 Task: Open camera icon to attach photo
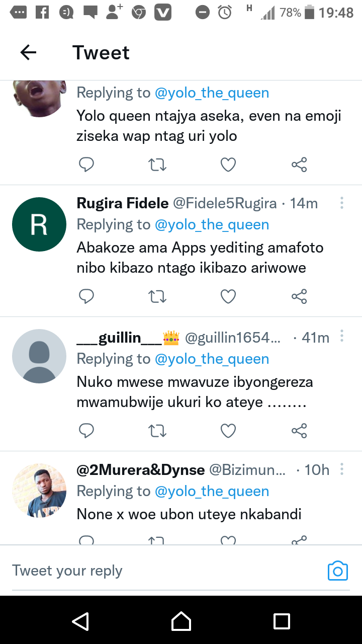coord(337,571)
